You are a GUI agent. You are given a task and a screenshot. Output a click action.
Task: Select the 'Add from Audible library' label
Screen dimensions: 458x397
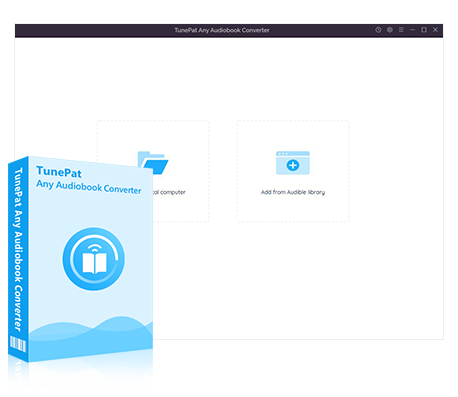293,192
